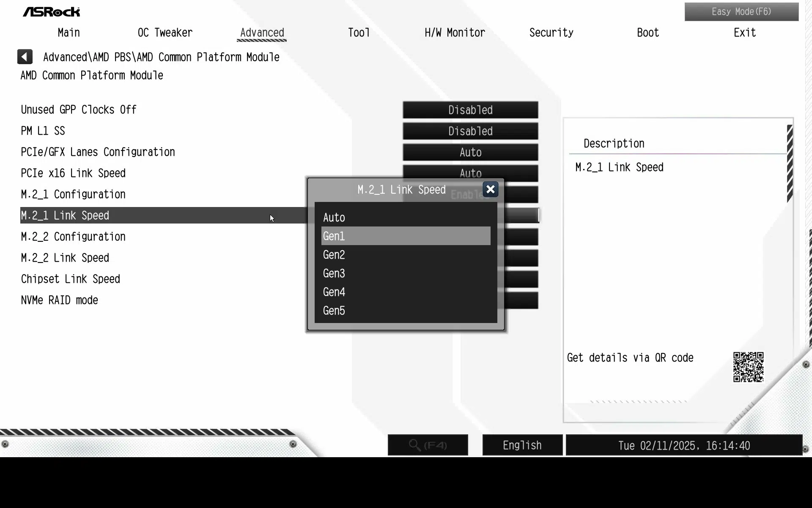Open the H/W Monitor tab
Image resolution: width=812 pixels, height=508 pixels.
click(455, 33)
